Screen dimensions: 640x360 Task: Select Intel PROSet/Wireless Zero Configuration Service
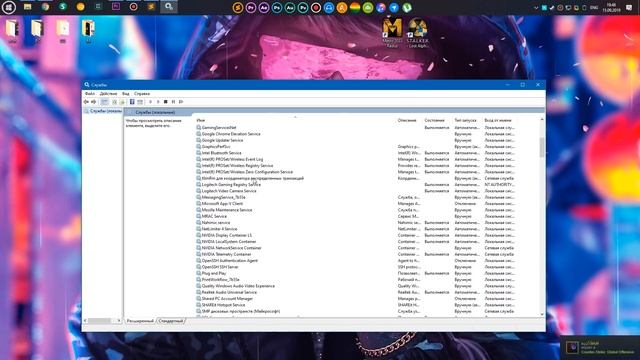[x=355, y=172]
